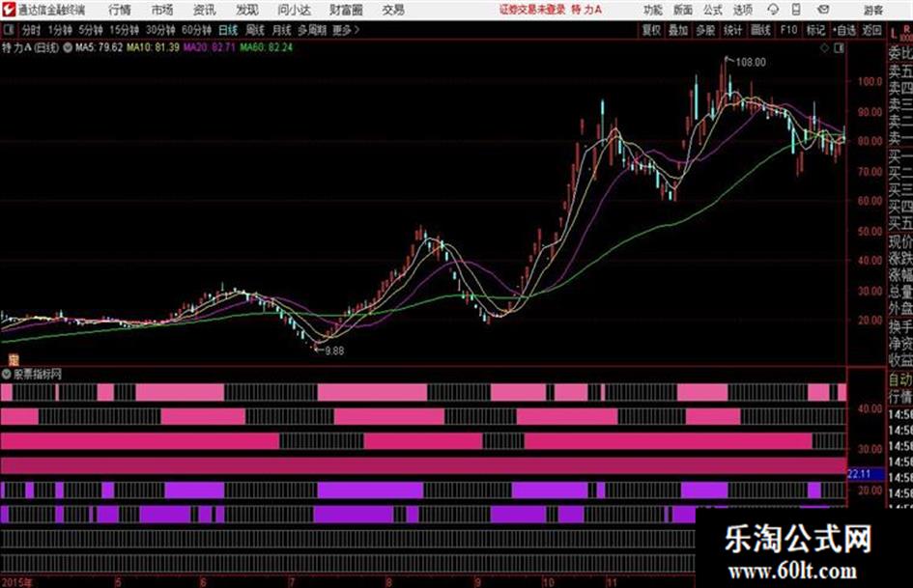
Task: Click the 统计 statistics button
Action: [x=733, y=30]
